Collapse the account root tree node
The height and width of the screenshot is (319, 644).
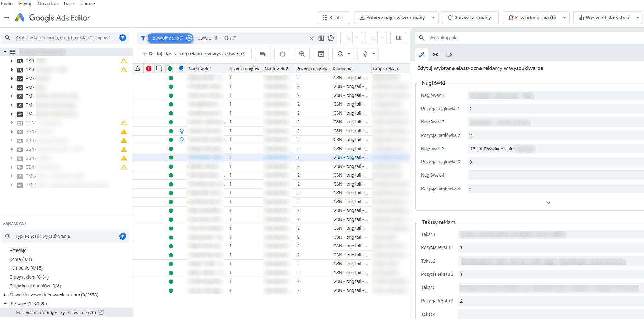5,52
